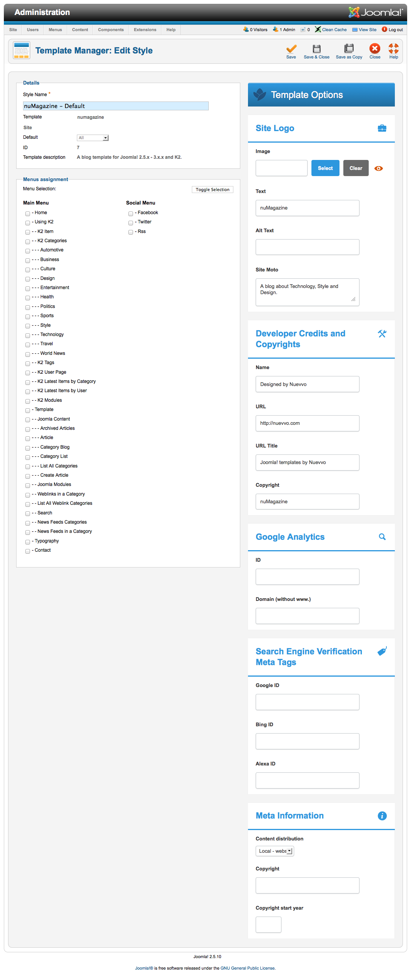Image resolution: width=411 pixels, height=980 pixels.
Task: Select the Rss checkbox
Action: 131,232
